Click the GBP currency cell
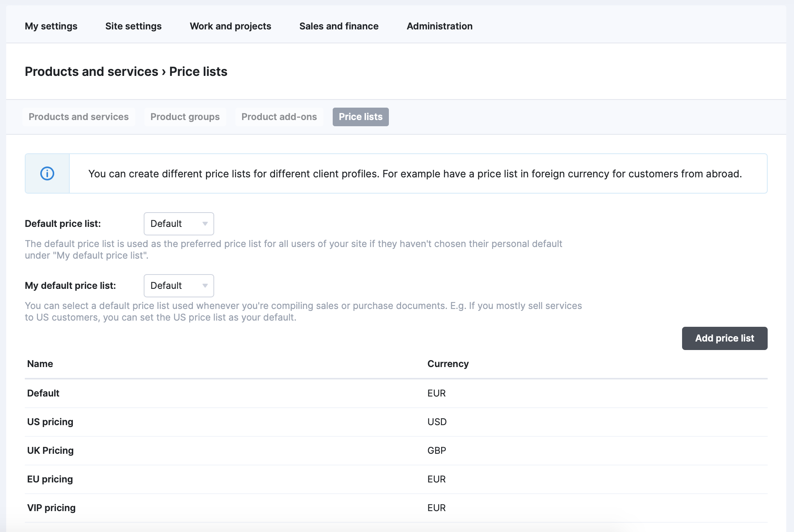Viewport: 794px width, 532px height. pyautogui.click(x=437, y=451)
